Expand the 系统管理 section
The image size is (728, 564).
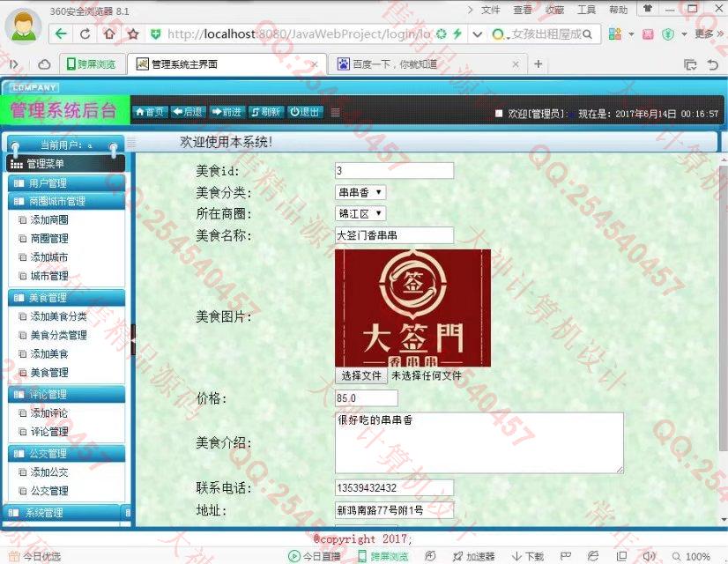pyautogui.click(x=62, y=513)
